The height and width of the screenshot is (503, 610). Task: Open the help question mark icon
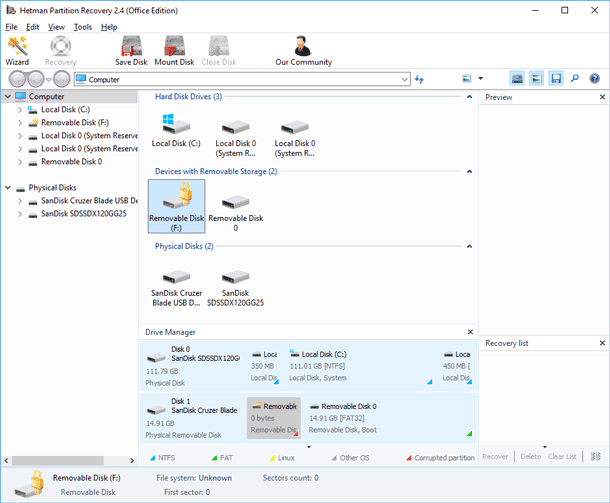594,79
